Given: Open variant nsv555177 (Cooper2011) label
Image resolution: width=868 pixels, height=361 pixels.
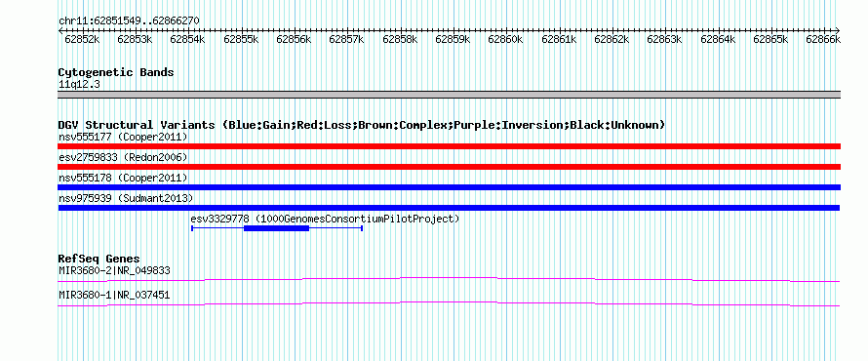Looking at the screenshot, I should tap(123, 137).
